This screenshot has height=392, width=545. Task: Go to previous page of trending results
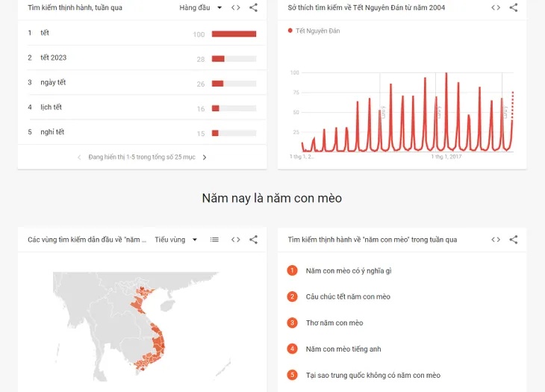[79, 158]
